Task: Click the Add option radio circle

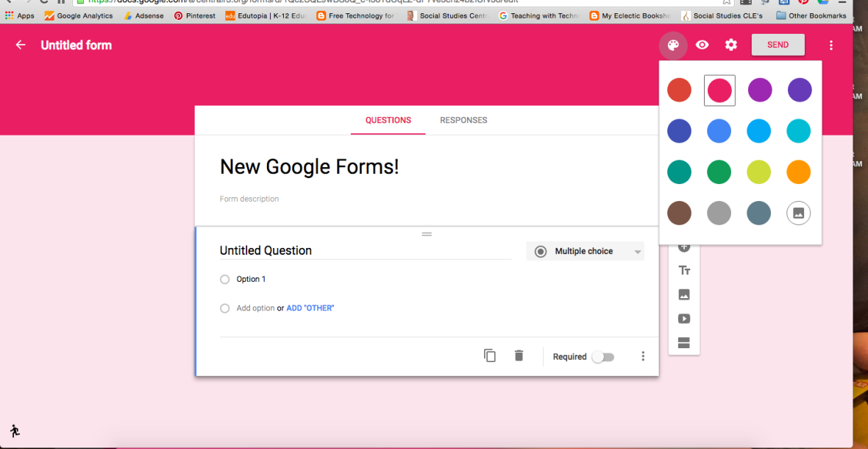Action: 225,308
